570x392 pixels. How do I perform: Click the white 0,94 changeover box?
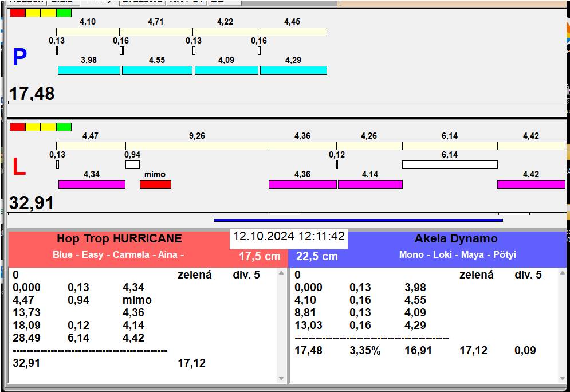(132, 165)
